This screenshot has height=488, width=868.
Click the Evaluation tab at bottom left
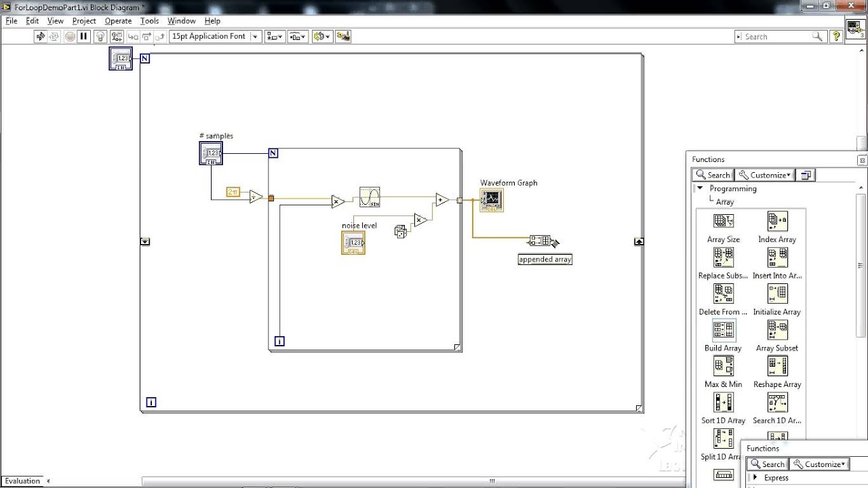[23, 481]
